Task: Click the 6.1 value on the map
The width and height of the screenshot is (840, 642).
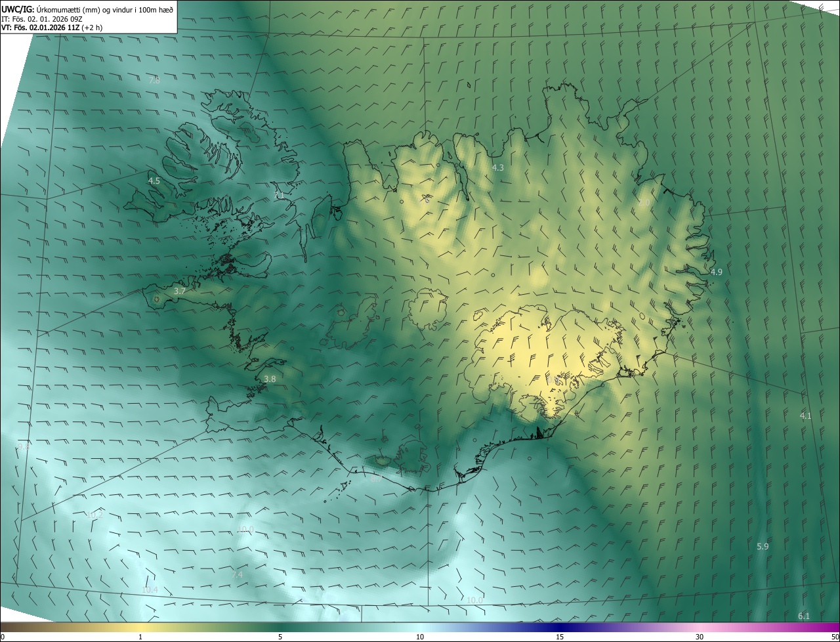Action: pos(804,616)
